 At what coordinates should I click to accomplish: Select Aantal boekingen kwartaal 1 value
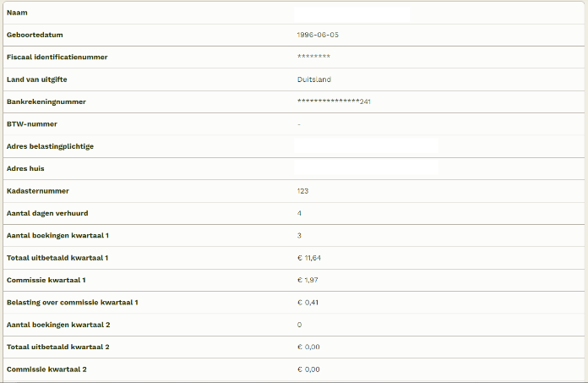coord(299,236)
